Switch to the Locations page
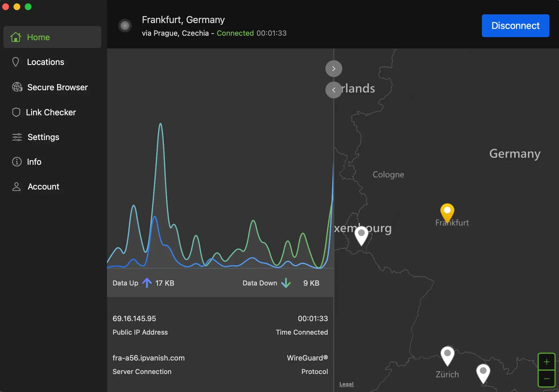559x392 pixels. (x=45, y=62)
